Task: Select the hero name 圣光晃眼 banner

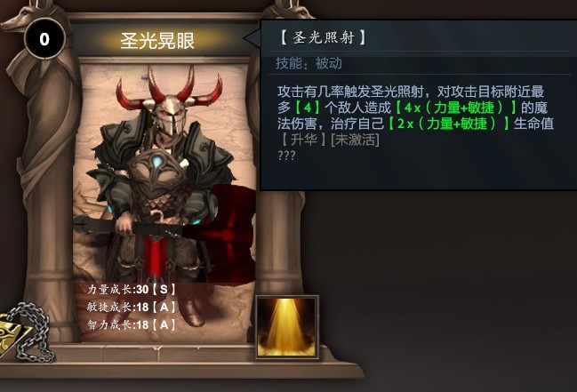Action: [157, 41]
